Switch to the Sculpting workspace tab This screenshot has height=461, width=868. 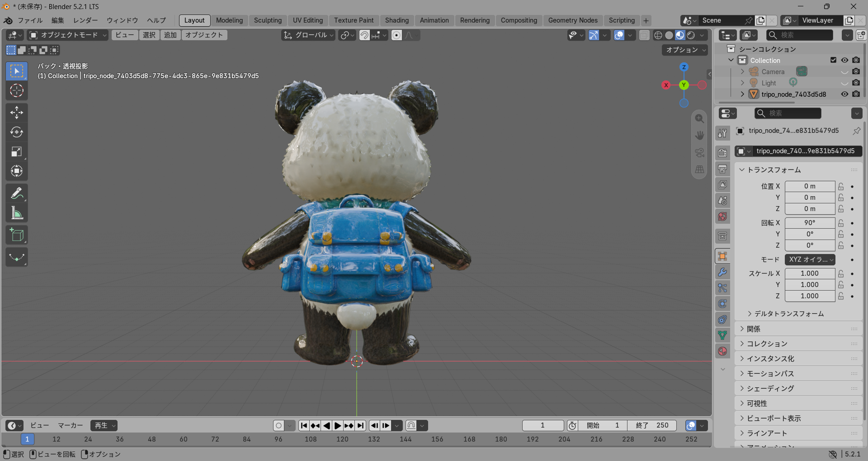coord(268,20)
